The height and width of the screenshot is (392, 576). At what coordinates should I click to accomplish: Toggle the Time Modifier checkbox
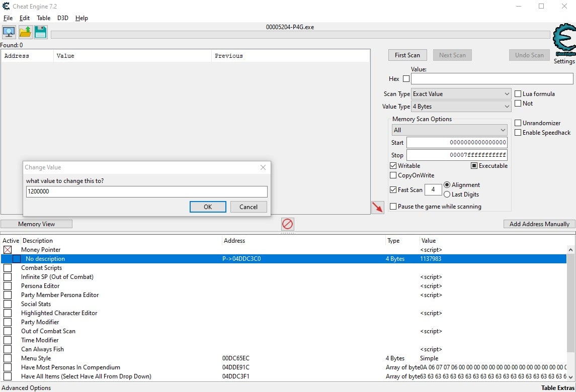coord(8,340)
